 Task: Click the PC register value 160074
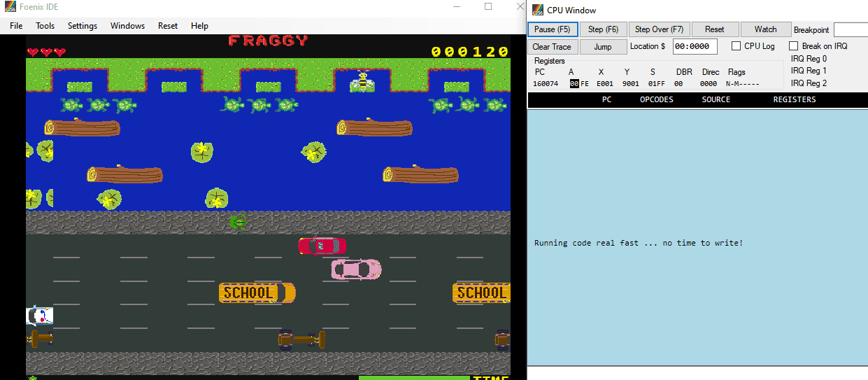[546, 84]
